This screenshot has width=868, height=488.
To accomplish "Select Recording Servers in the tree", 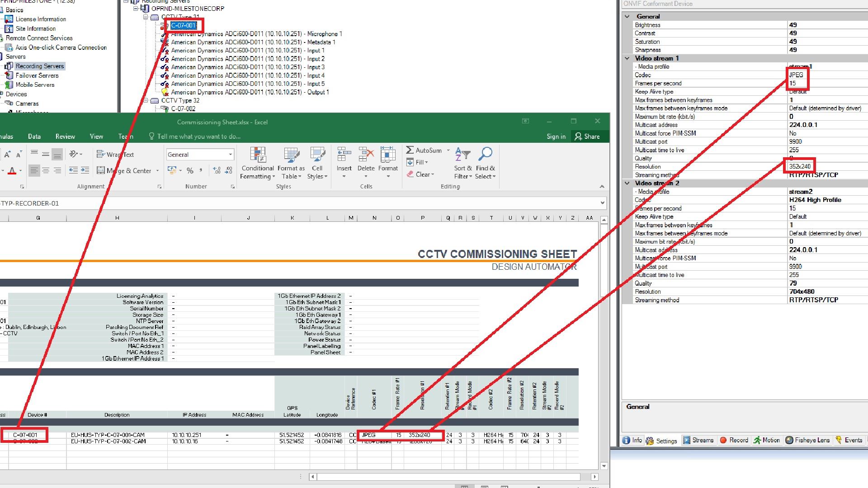I will 40,66.
